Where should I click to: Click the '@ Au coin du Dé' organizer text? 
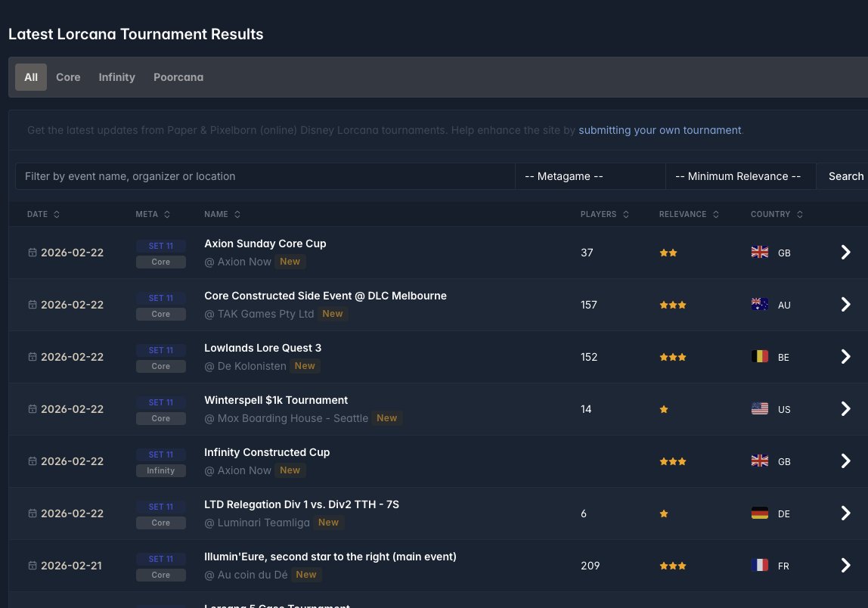point(246,575)
